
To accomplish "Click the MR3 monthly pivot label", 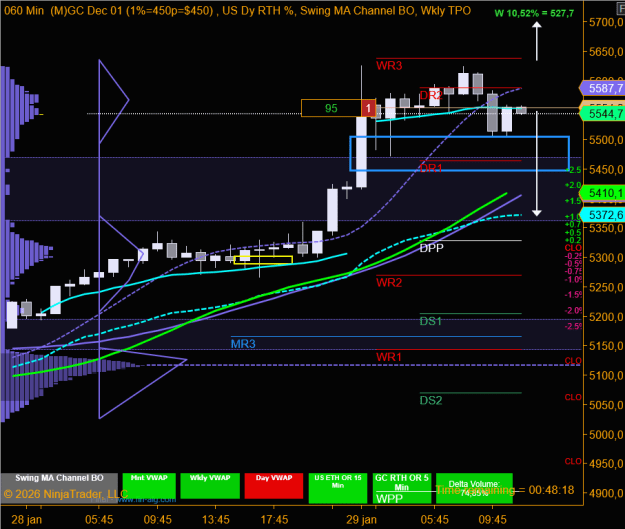I will click(x=243, y=344).
